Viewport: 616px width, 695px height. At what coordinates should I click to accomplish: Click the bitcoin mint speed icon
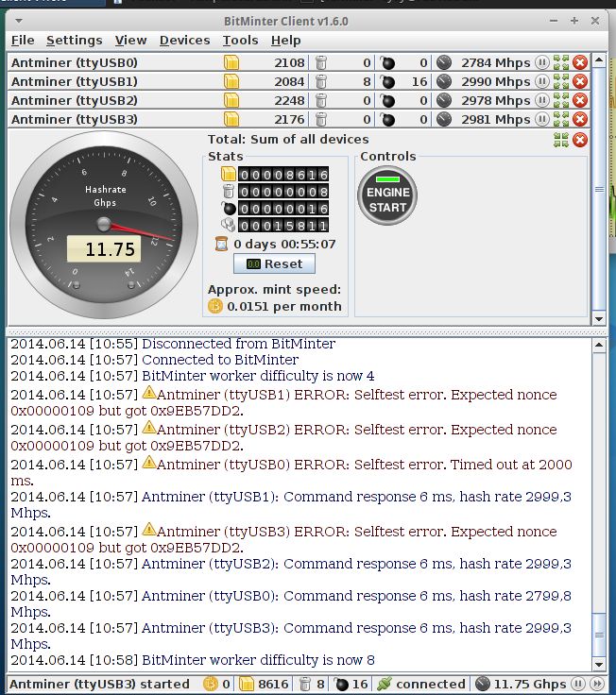coord(215,306)
